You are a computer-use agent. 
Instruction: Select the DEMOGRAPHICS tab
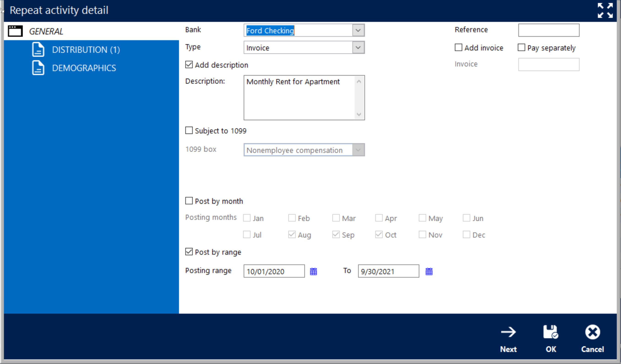click(84, 67)
